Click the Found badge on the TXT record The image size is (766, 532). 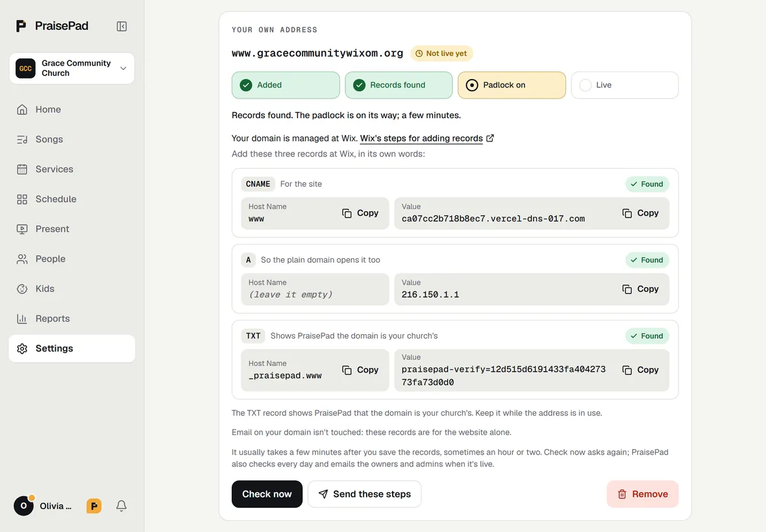click(x=647, y=336)
